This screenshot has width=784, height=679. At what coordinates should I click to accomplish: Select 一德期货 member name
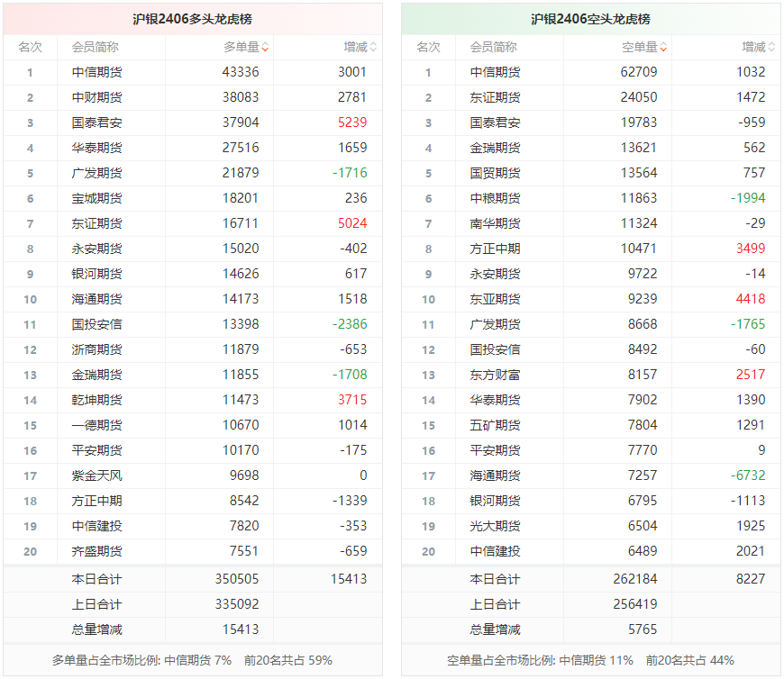coord(96,425)
